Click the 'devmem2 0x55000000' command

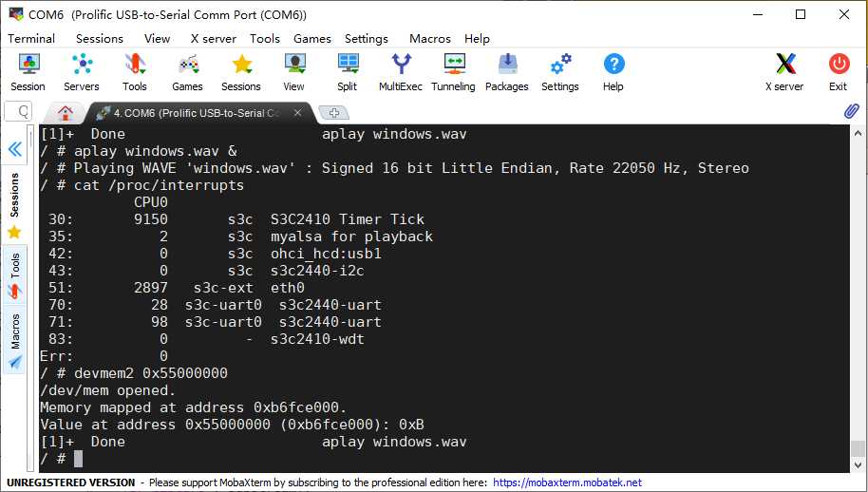pos(151,373)
